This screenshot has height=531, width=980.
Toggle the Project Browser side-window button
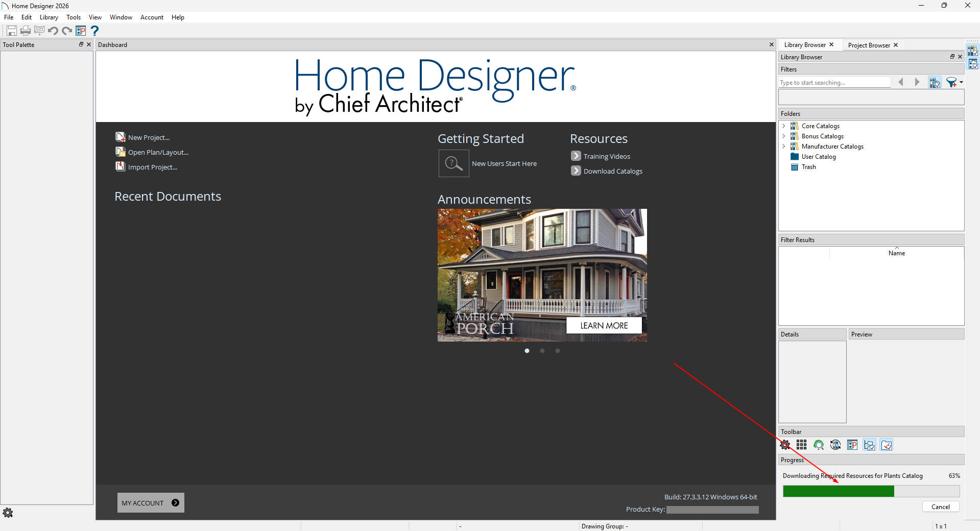(973, 64)
